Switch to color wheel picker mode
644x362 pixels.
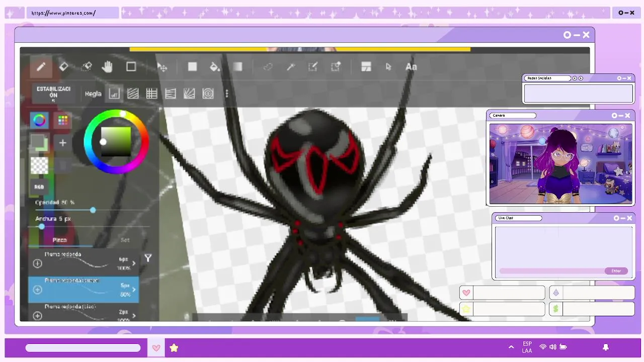(39, 120)
